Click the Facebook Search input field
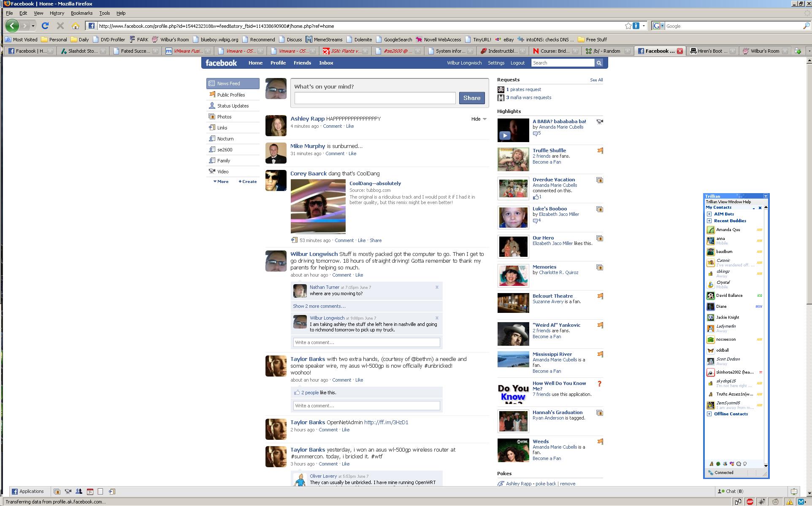This screenshot has height=506, width=812. pos(563,63)
